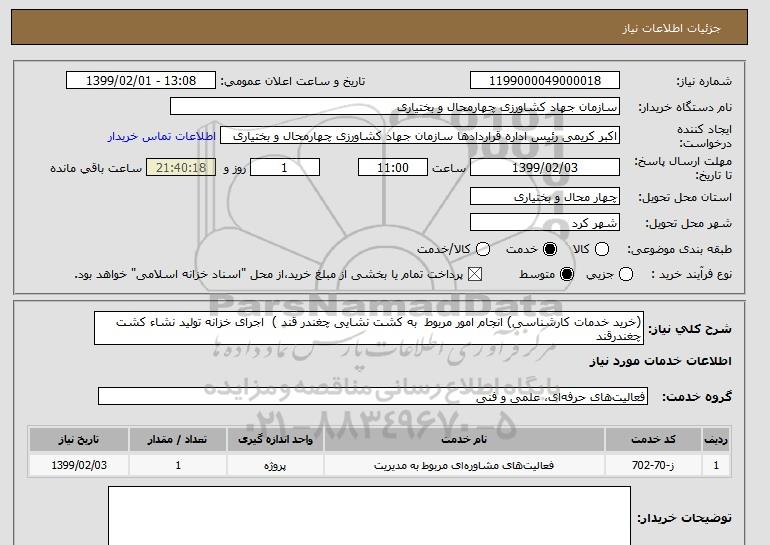
Task: Click the واحد اندازه گیری column header
Action: (275, 439)
